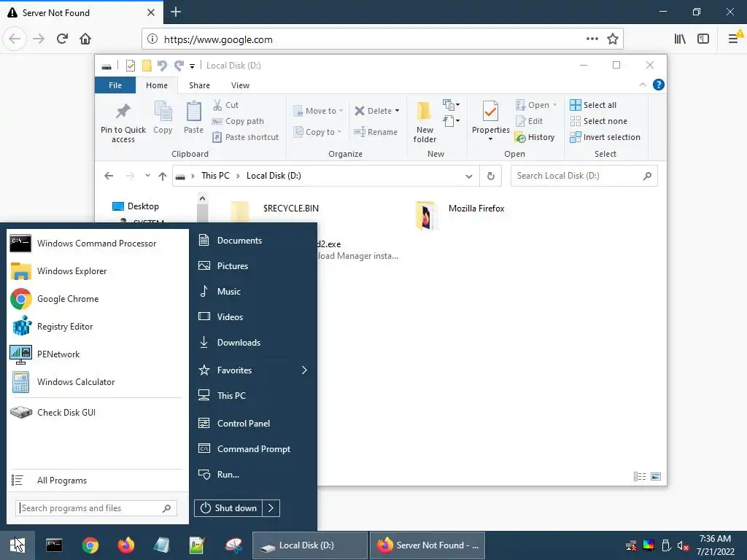Open Windows Command Processor from Start menu

point(96,244)
